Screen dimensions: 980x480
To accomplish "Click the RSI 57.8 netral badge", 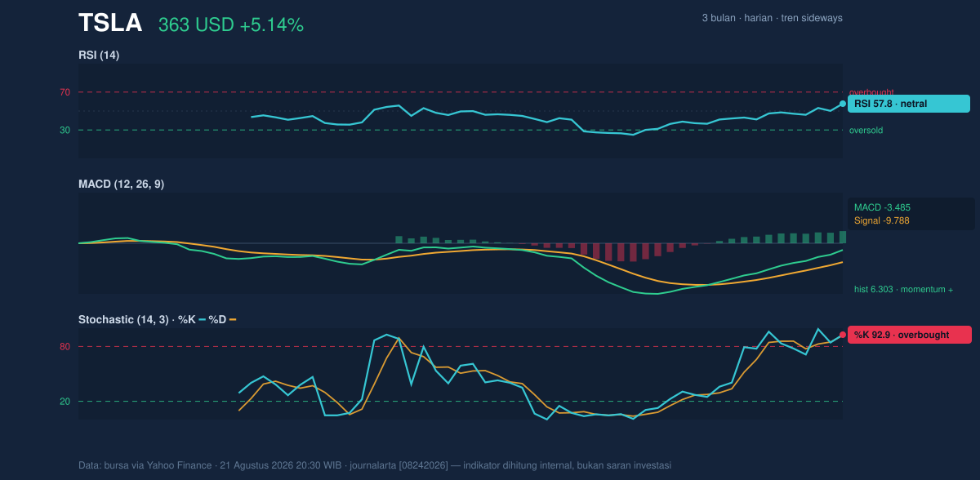I will 909,104.
